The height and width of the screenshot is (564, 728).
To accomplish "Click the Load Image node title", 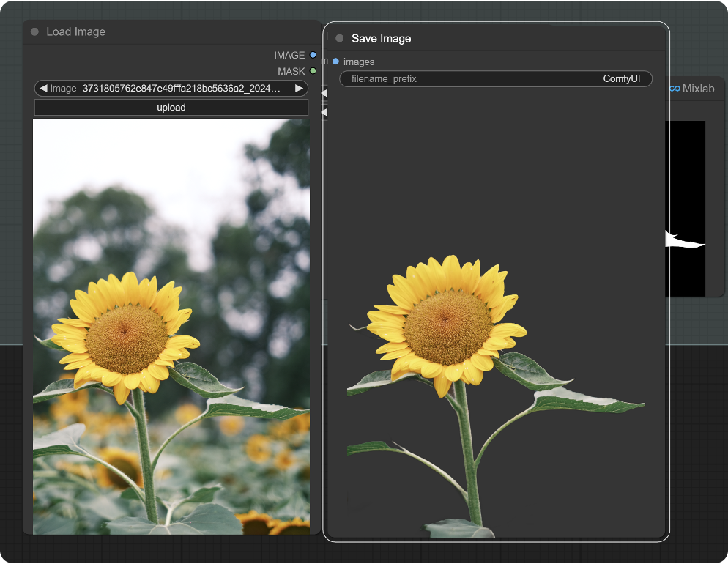I will tap(76, 32).
